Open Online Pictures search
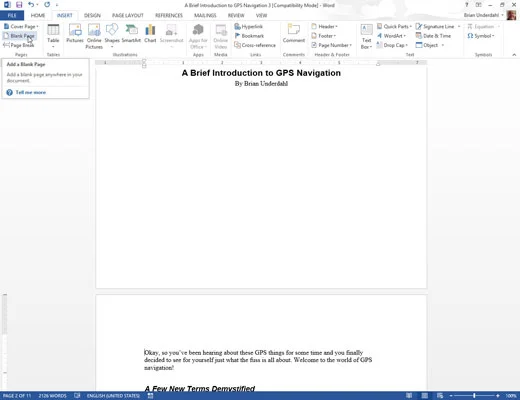The height and width of the screenshot is (400, 520). click(94, 36)
